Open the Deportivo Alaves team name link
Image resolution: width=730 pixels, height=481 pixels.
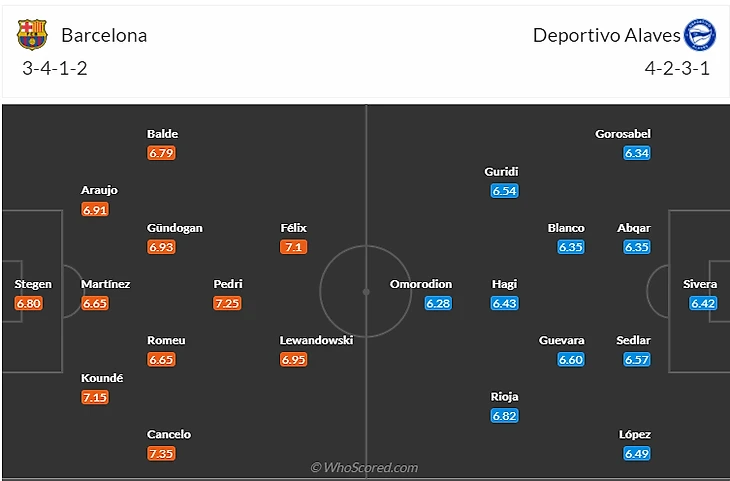coord(606,35)
